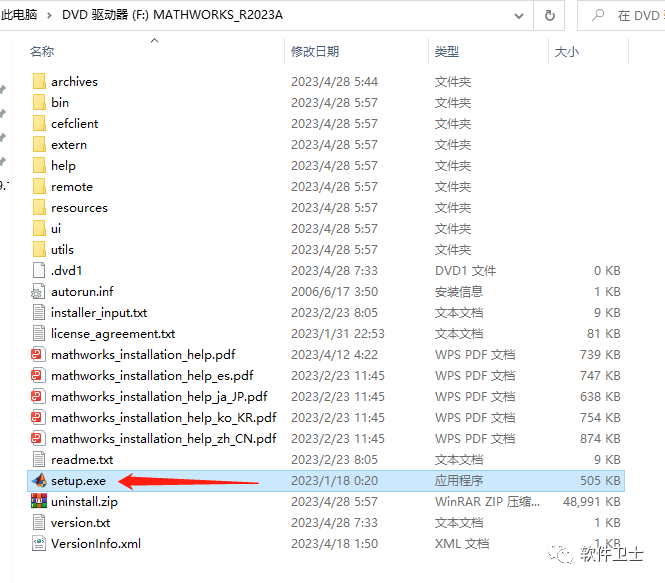Select installer_input.txt document icon
The image size is (665, 583).
pos(39,312)
